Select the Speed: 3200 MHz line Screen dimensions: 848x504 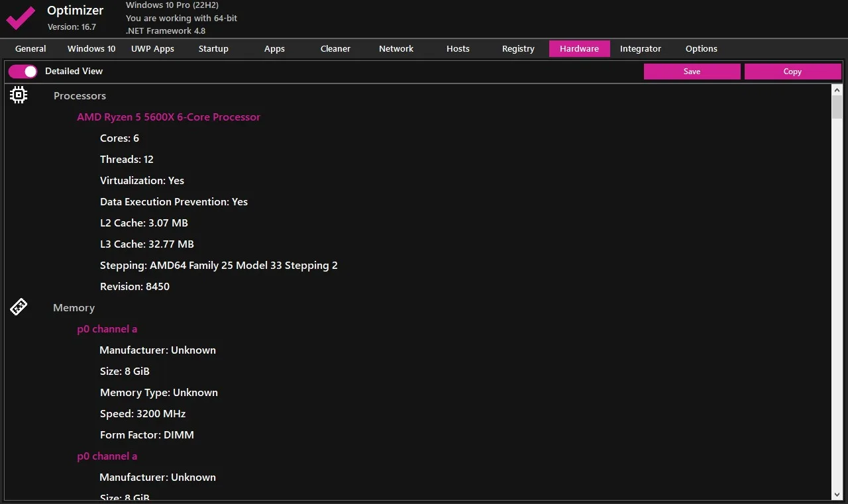tap(142, 414)
